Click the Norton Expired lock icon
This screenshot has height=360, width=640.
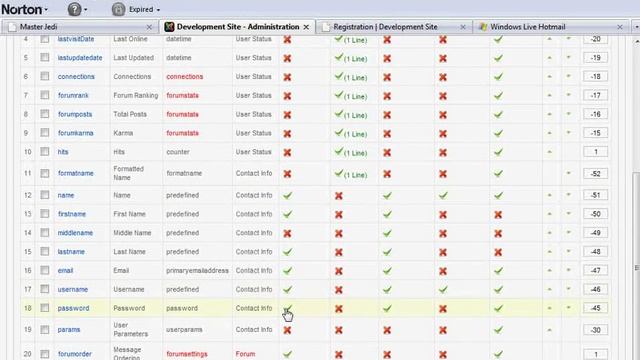pyautogui.click(x=118, y=9)
